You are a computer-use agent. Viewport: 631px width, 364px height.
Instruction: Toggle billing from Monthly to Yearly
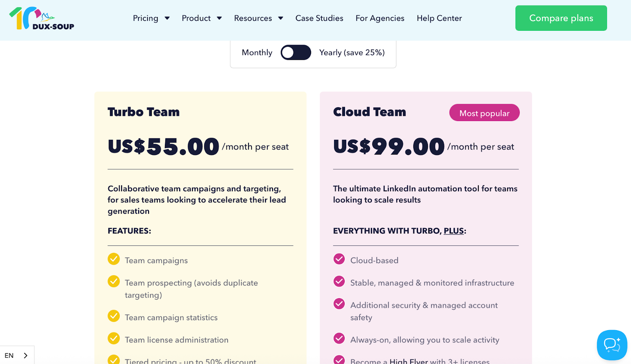pos(296,52)
